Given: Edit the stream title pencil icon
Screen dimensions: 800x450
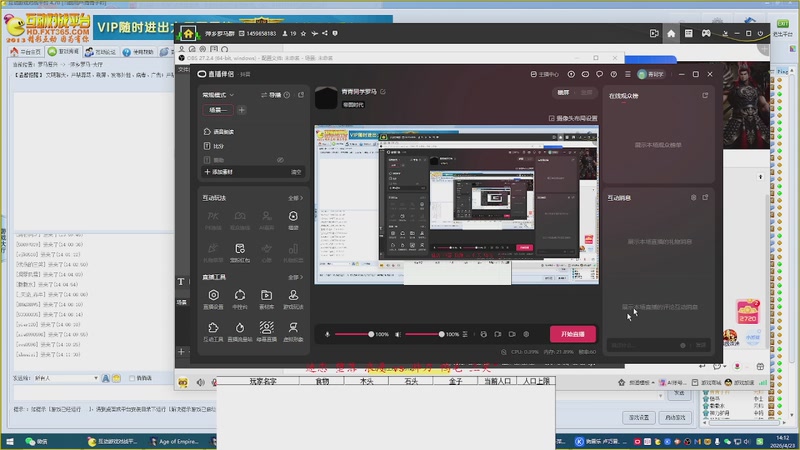Looking at the screenshot, I should point(383,91).
